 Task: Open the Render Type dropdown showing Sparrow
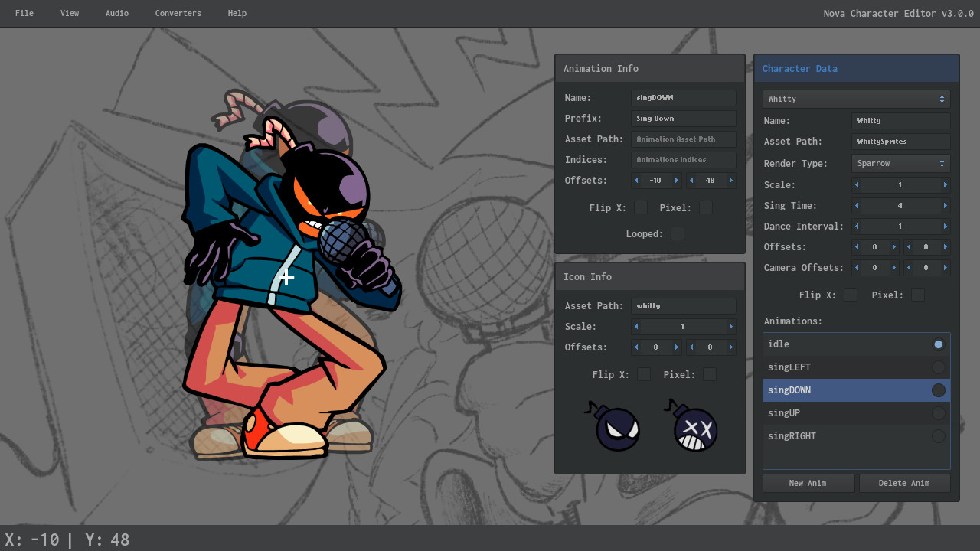click(900, 163)
